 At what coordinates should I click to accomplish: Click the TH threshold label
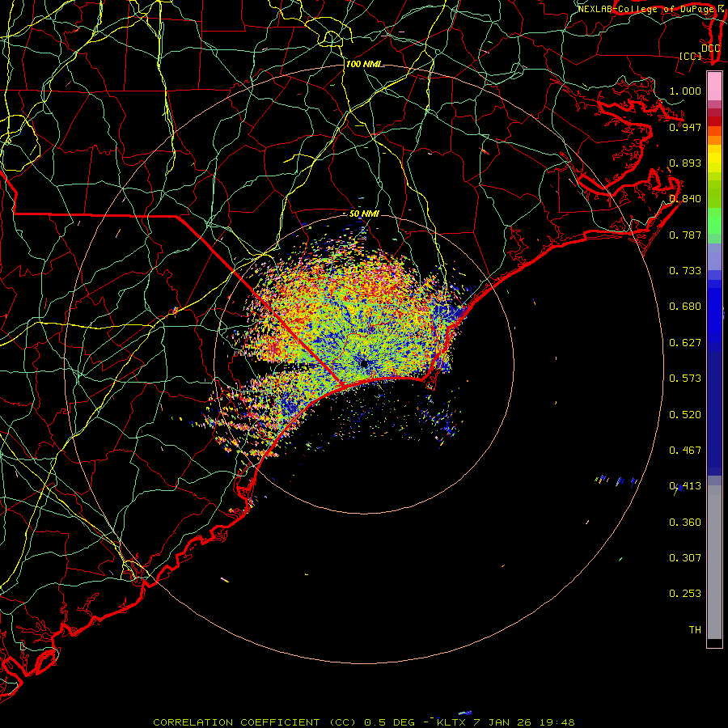pos(695,630)
